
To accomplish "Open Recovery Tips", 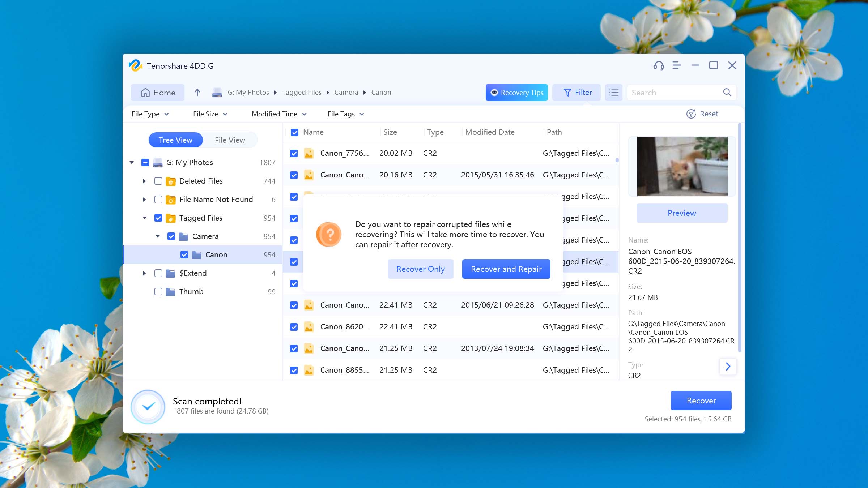I will [516, 93].
